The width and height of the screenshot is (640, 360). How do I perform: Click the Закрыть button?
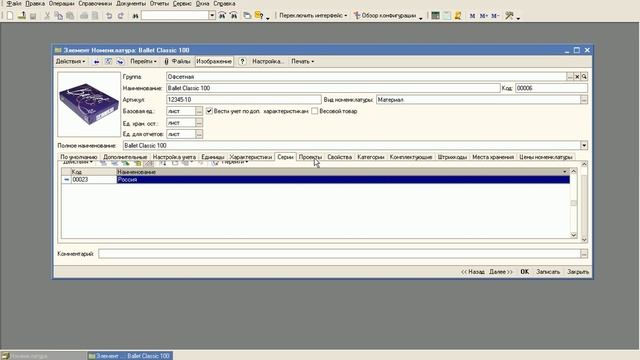578,272
